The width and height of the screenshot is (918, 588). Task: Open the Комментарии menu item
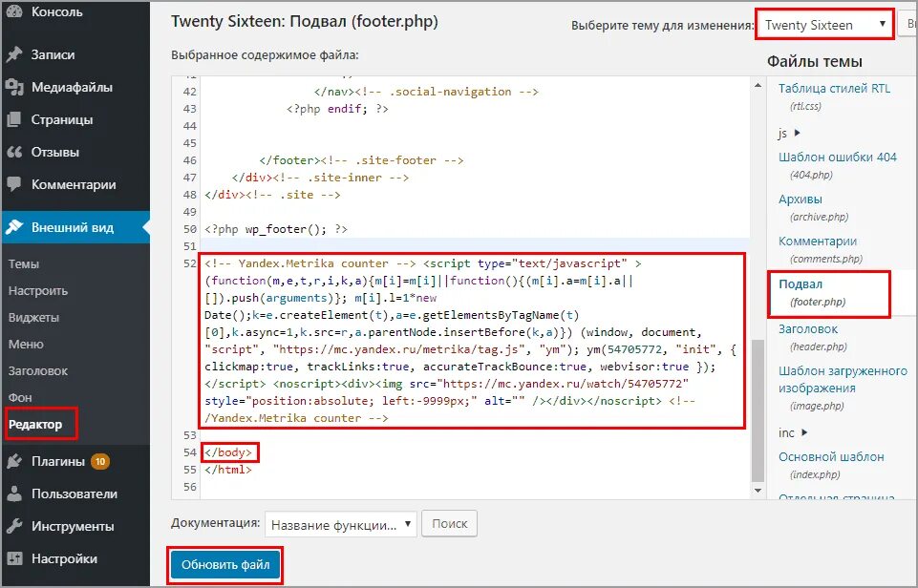coord(75,184)
